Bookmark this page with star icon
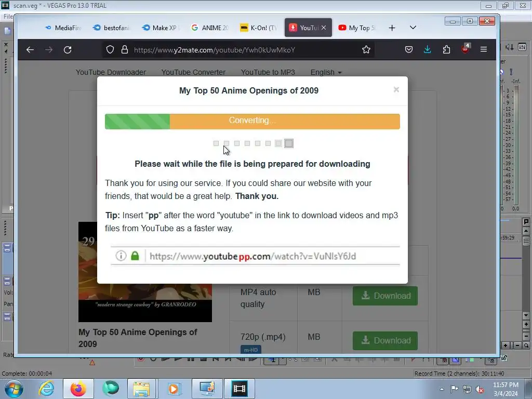 (366, 49)
